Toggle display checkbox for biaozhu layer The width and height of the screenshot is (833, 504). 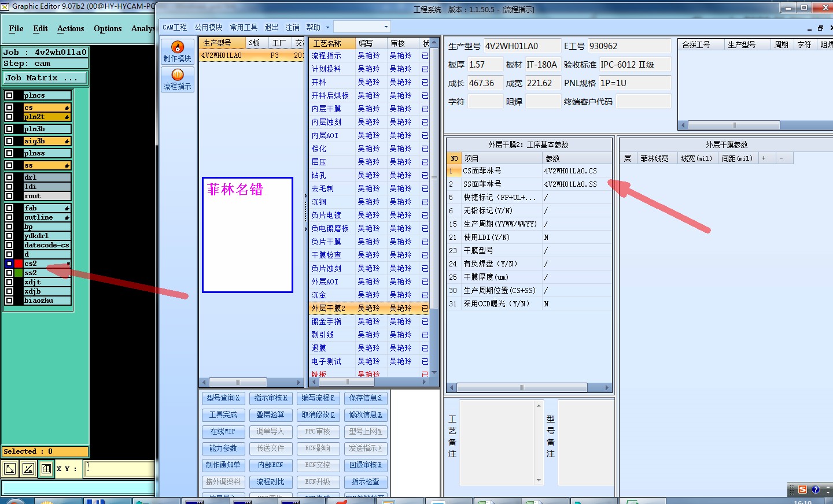tap(9, 301)
